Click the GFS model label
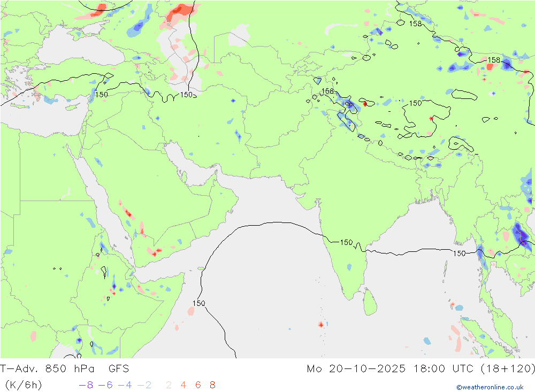The height and width of the screenshot is (392, 535). tap(119, 369)
